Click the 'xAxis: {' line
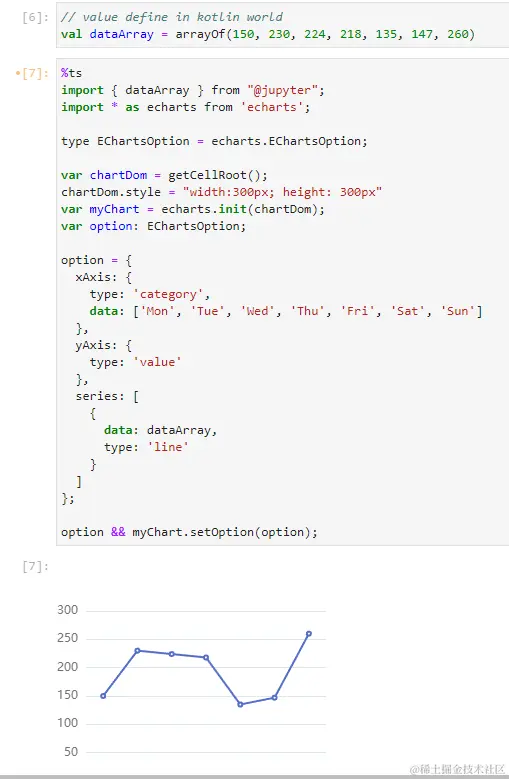This screenshot has height=779, width=509. click(104, 277)
